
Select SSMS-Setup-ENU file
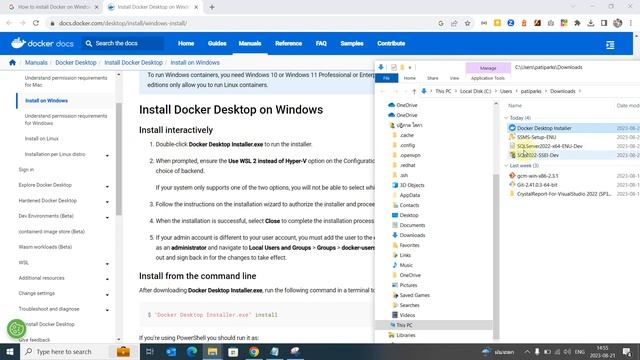pos(536,137)
